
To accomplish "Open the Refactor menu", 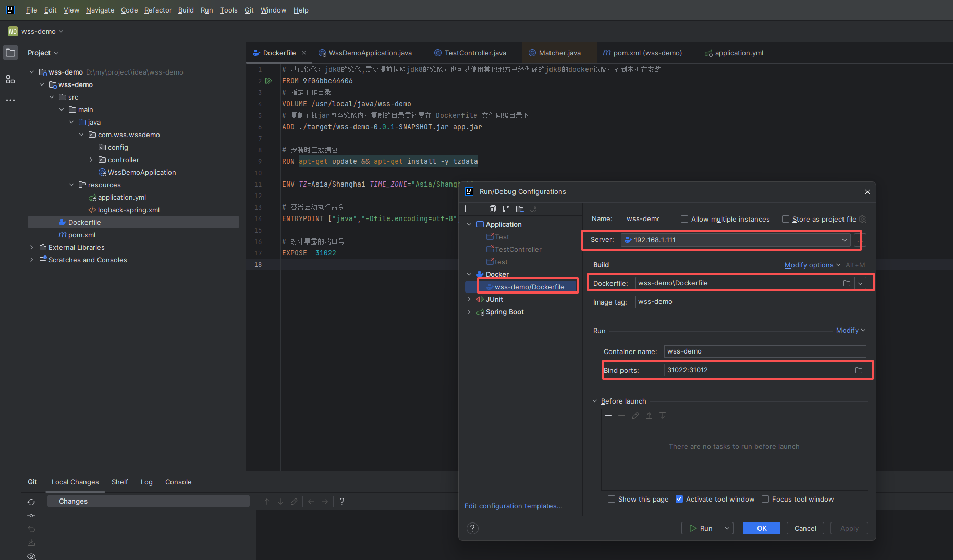I will pyautogui.click(x=157, y=10).
